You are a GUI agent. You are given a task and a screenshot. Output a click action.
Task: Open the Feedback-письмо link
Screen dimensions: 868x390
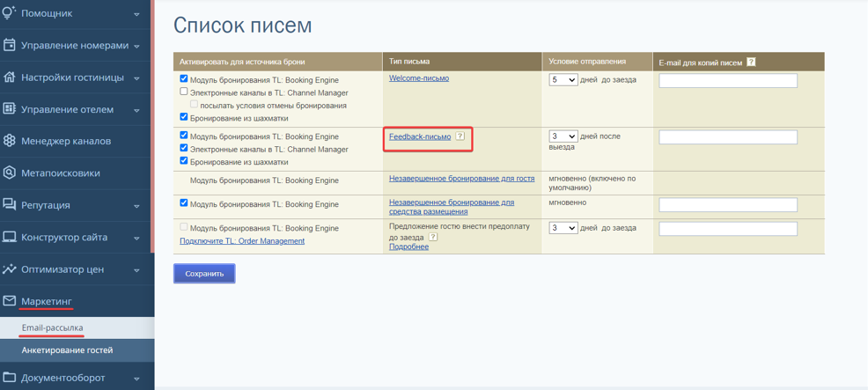coord(420,136)
